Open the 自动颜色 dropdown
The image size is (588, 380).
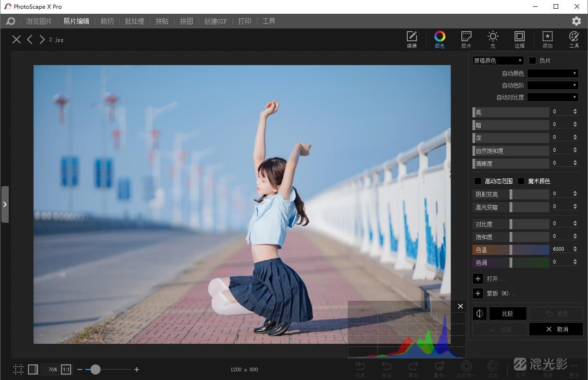click(x=553, y=73)
